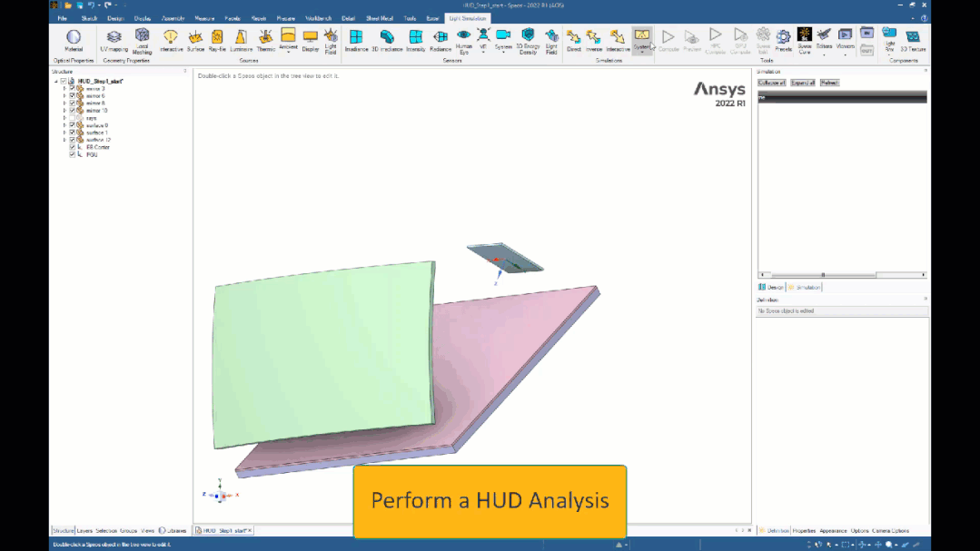
Task: Select the Irradiance sensor icon
Action: point(355,40)
